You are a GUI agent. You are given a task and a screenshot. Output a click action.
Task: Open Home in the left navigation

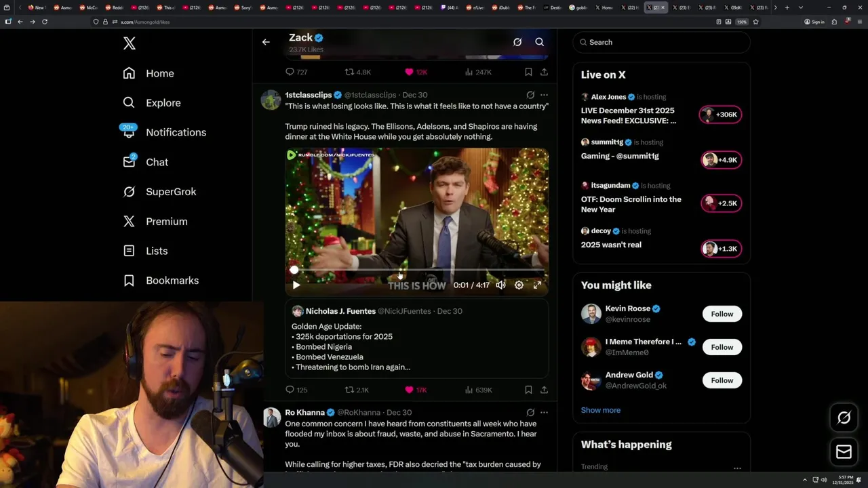pyautogui.click(x=149, y=73)
